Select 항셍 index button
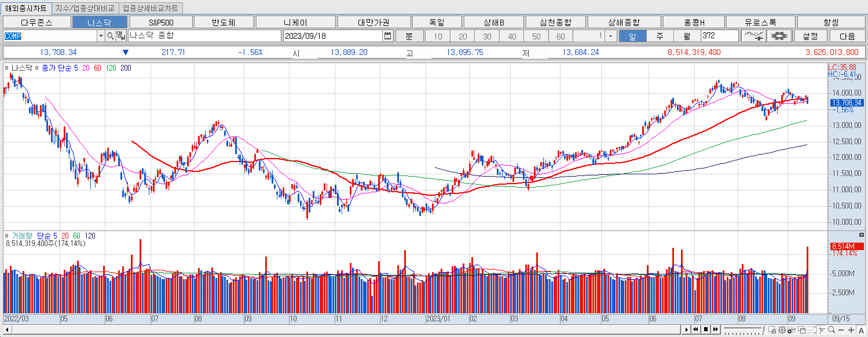868x337 pixels. click(831, 23)
